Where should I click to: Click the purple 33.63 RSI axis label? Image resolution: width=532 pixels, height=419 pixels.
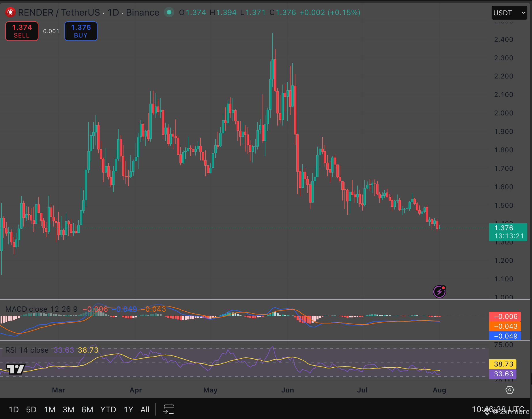point(503,374)
